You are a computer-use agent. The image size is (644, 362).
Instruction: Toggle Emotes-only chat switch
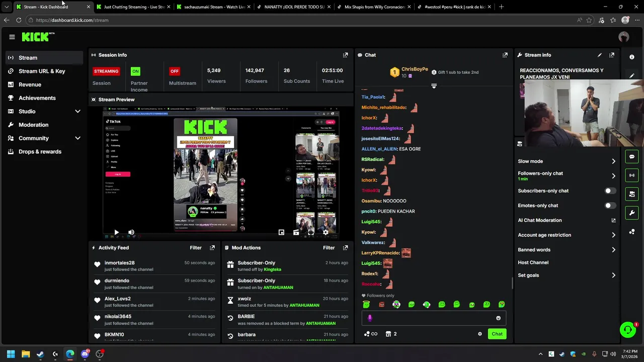point(610,205)
